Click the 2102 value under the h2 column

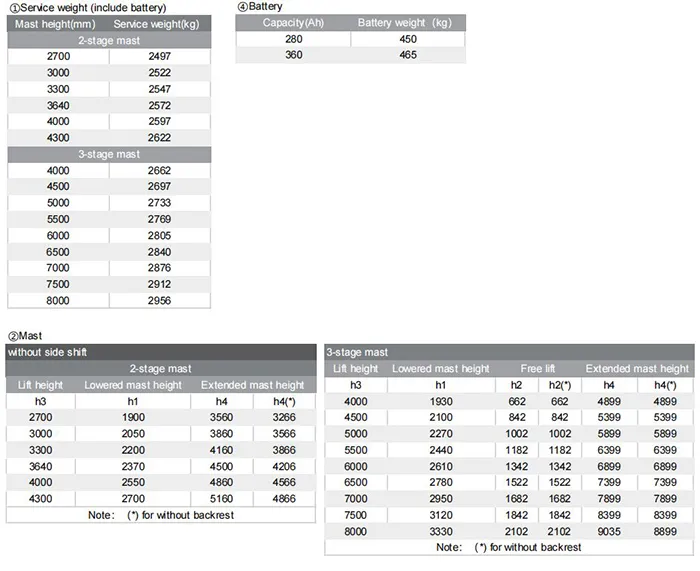517,531
